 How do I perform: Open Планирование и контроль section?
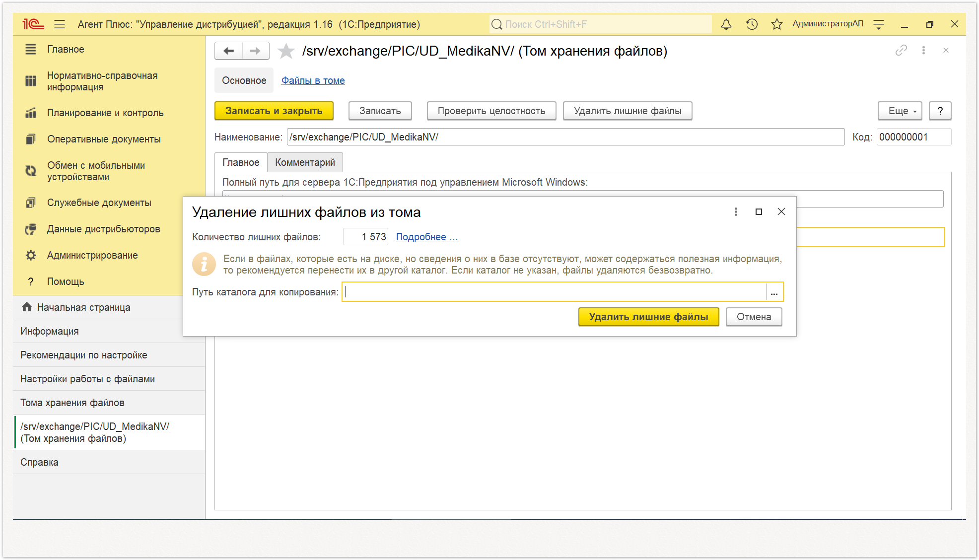tap(109, 113)
